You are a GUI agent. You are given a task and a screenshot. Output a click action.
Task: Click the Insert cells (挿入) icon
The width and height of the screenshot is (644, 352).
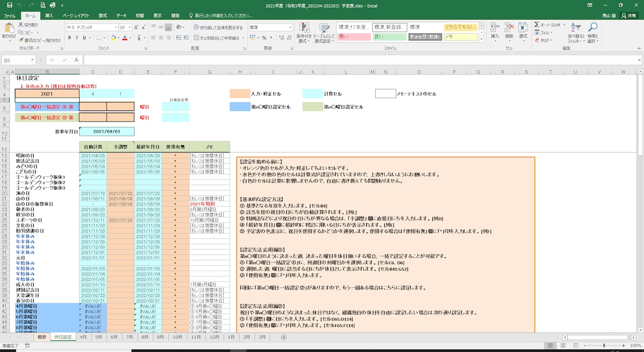tap(495, 27)
